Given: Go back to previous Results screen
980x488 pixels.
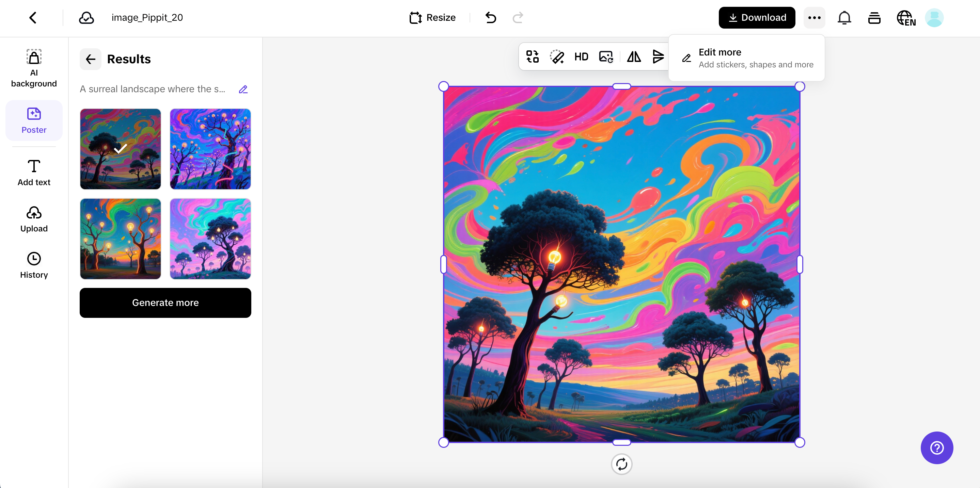Looking at the screenshot, I should tap(90, 59).
